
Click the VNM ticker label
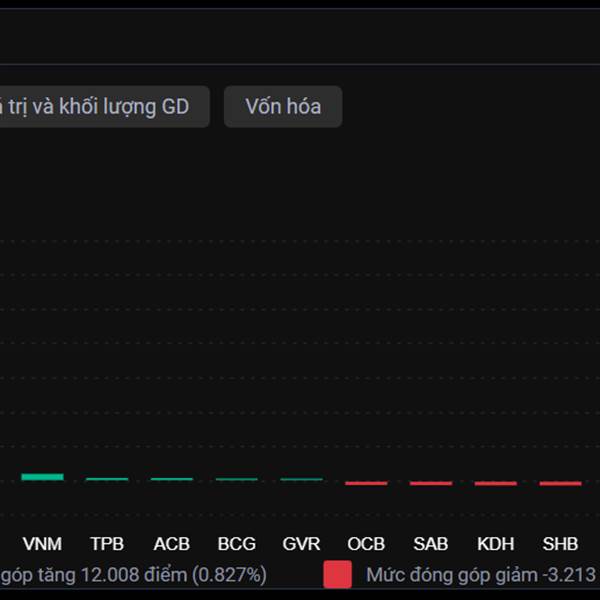(42, 544)
